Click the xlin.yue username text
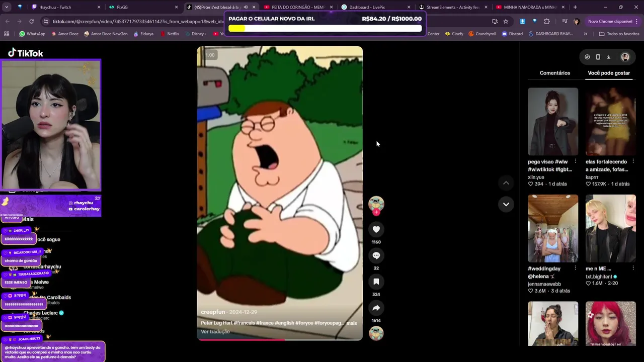 point(536,177)
